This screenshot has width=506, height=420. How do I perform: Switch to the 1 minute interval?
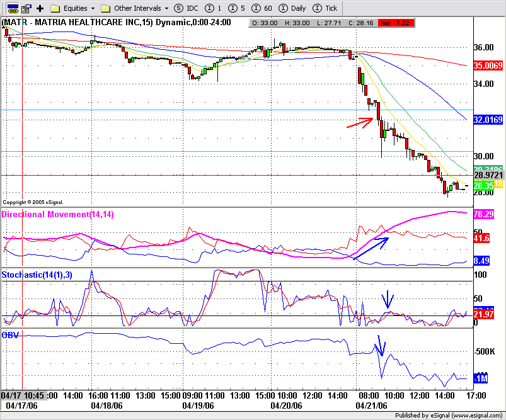(213, 8)
